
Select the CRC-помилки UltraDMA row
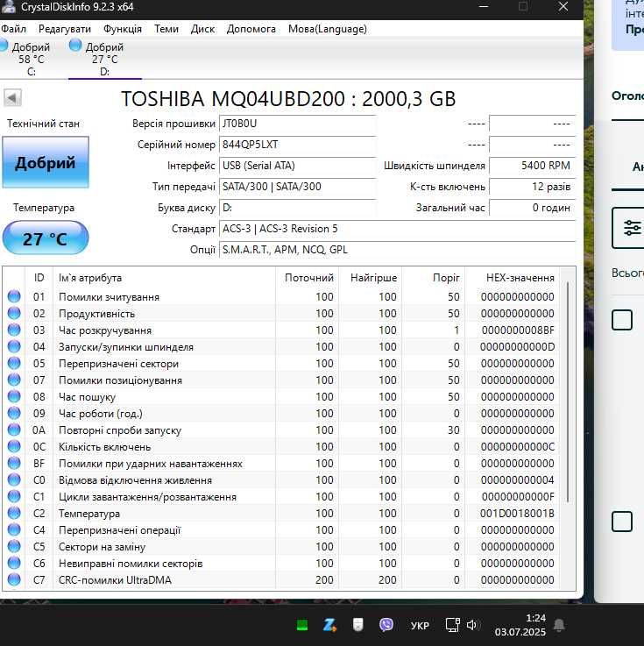(x=281, y=579)
